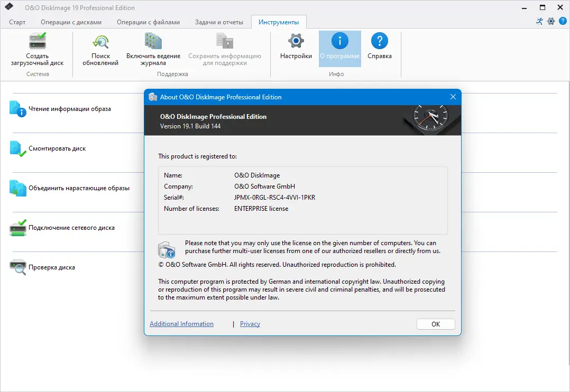Click Смонтировать диск icon
The height and width of the screenshot is (392, 570).
[x=18, y=148]
